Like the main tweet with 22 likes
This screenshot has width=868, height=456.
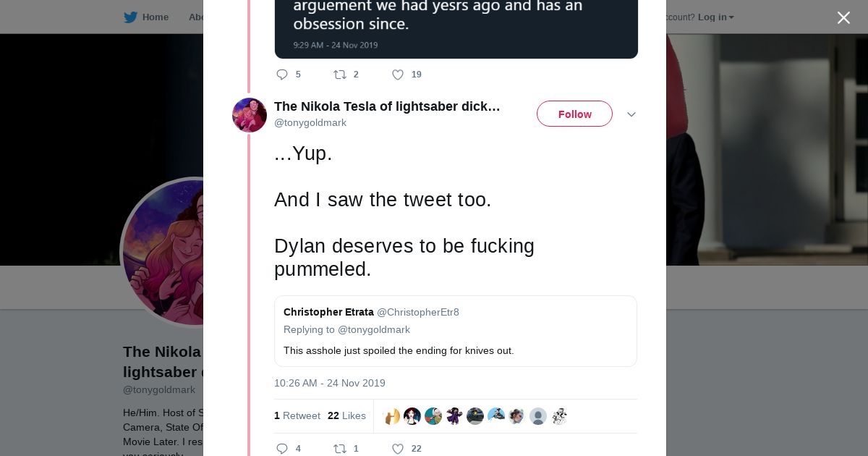click(397, 449)
